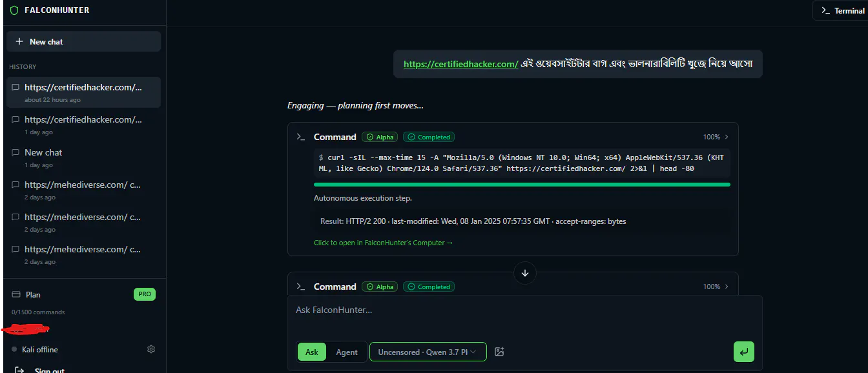Click the scroll-to-bottom down arrow button
This screenshot has width=868, height=373.
[x=525, y=273]
